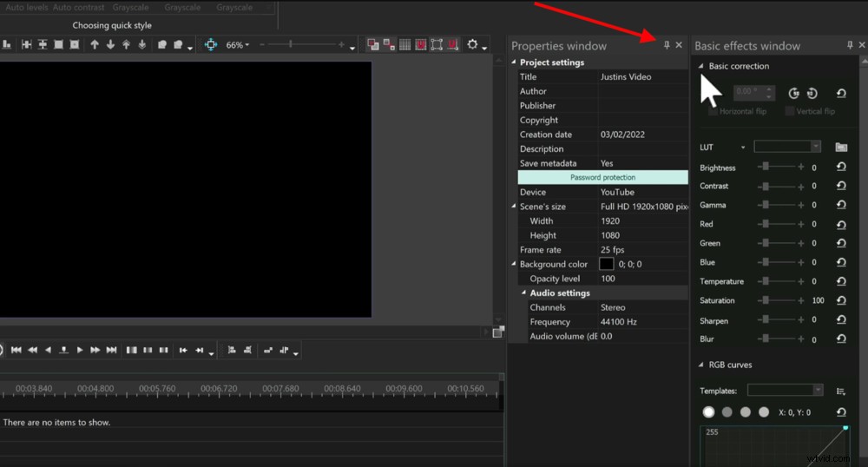The width and height of the screenshot is (868, 467).
Task: Click the 00:07.680 timeline ruler mark
Action: click(280, 389)
